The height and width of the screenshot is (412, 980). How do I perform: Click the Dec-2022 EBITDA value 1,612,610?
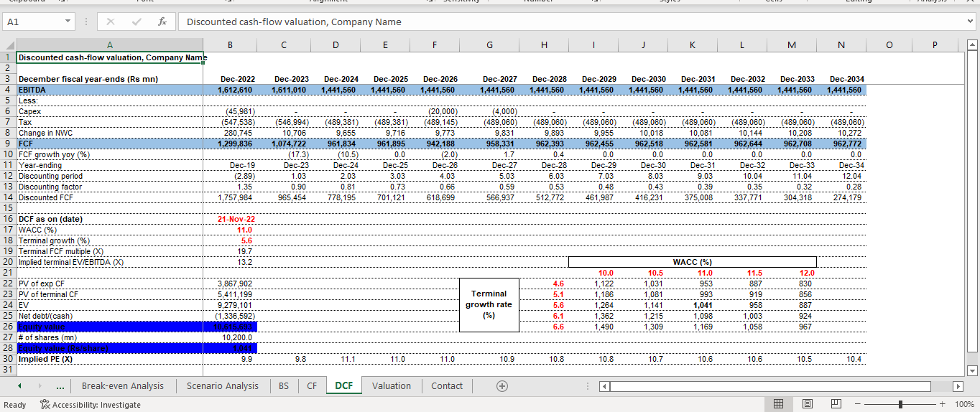230,90
